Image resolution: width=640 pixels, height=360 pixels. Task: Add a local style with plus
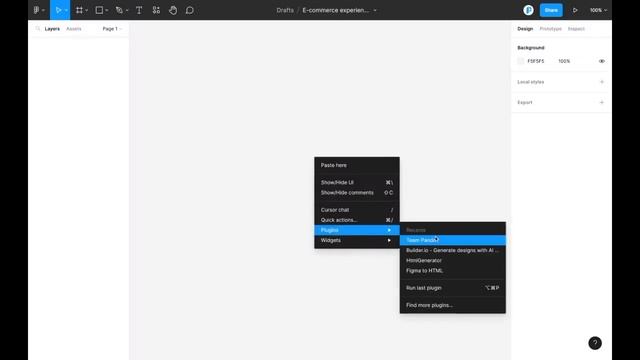602,82
